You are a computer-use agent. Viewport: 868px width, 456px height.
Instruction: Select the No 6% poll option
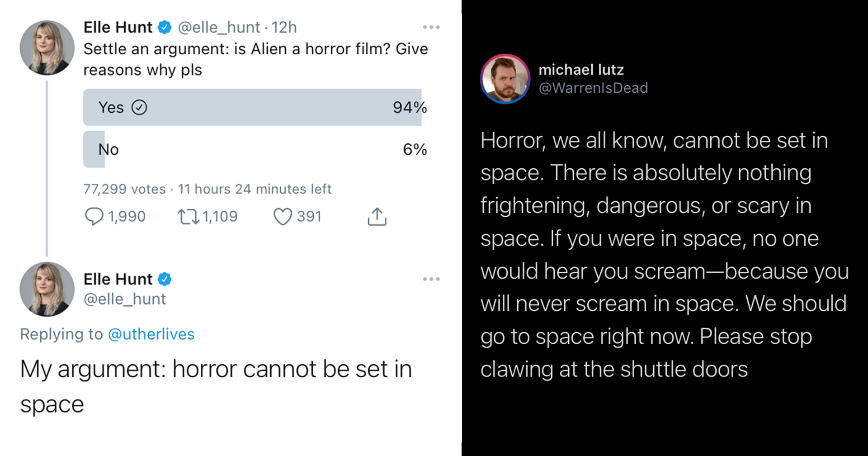252,149
